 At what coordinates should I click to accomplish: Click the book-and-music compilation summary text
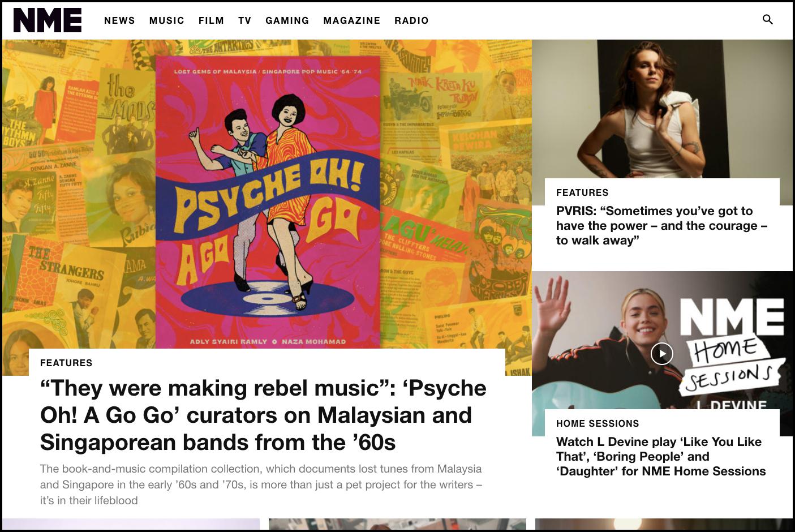[x=261, y=484]
